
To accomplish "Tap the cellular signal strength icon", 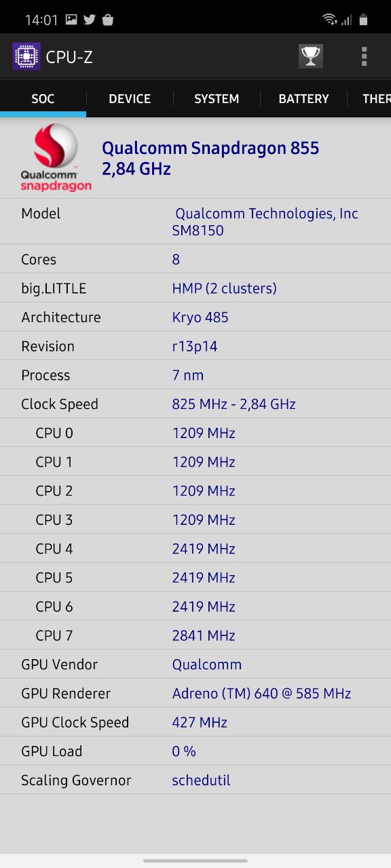I will click(x=347, y=18).
